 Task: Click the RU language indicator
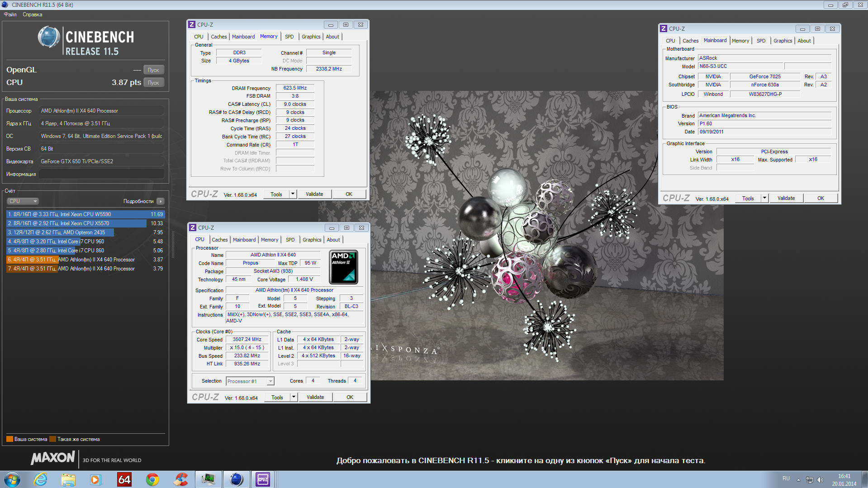pyautogui.click(x=786, y=479)
